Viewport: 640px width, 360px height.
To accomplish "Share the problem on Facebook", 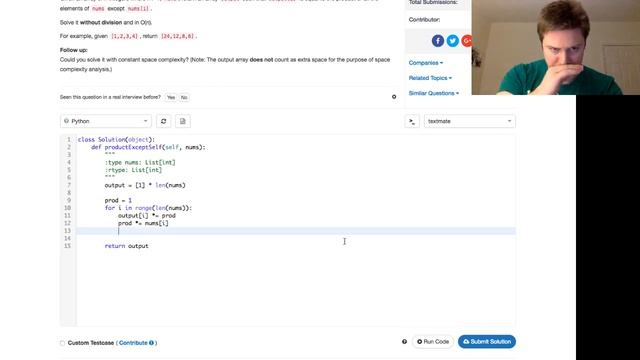I will (438, 41).
